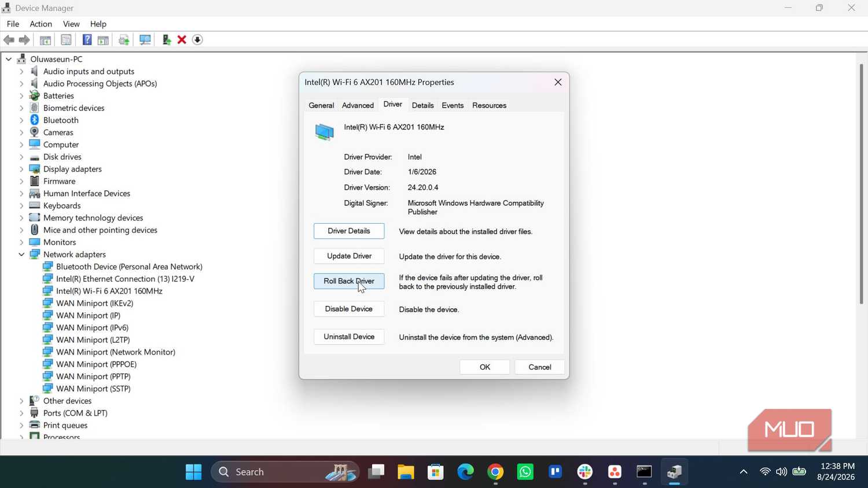Image resolution: width=868 pixels, height=488 pixels.
Task: Open Trello from the taskbar
Action: point(555,472)
